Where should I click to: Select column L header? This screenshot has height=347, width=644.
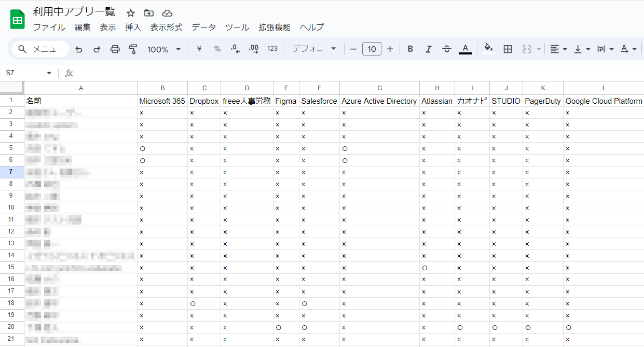point(604,88)
